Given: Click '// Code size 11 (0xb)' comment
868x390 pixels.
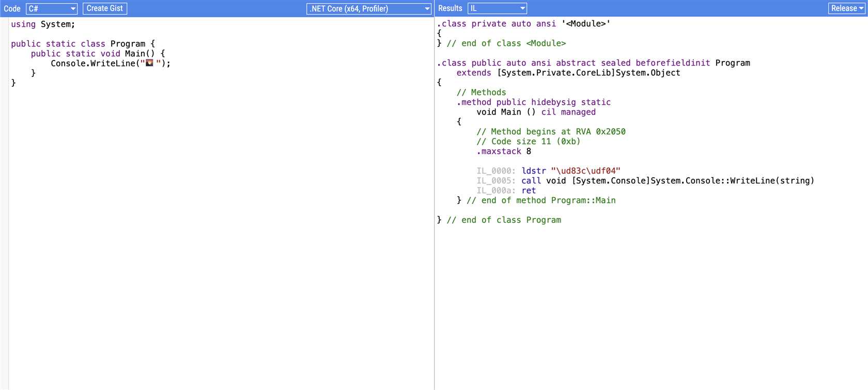Looking at the screenshot, I should [x=528, y=142].
